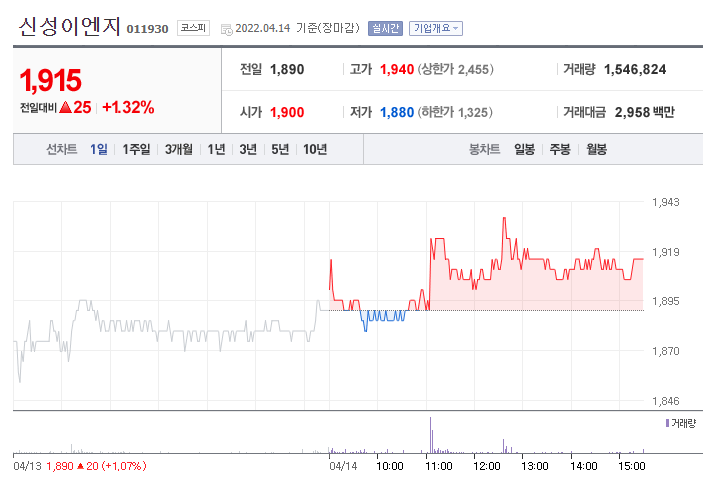Click the 1,943 price axis label
The width and height of the screenshot is (703, 479).
665,202
